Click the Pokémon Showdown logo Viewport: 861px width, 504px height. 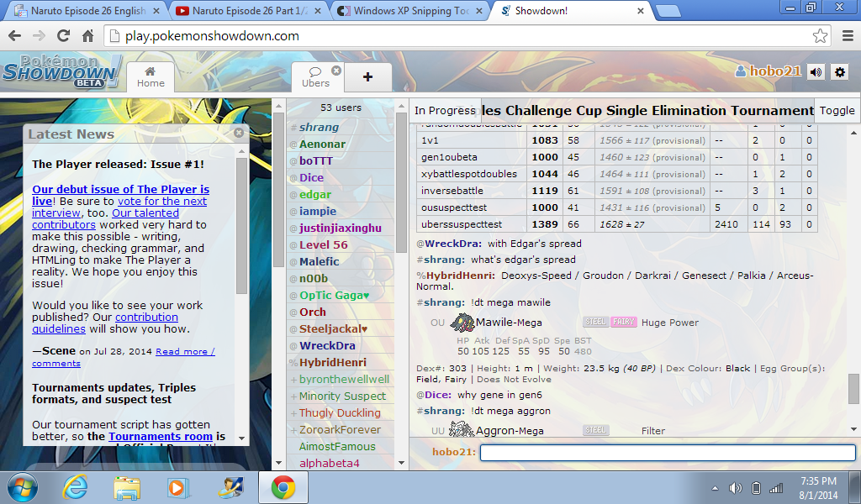coord(61,72)
